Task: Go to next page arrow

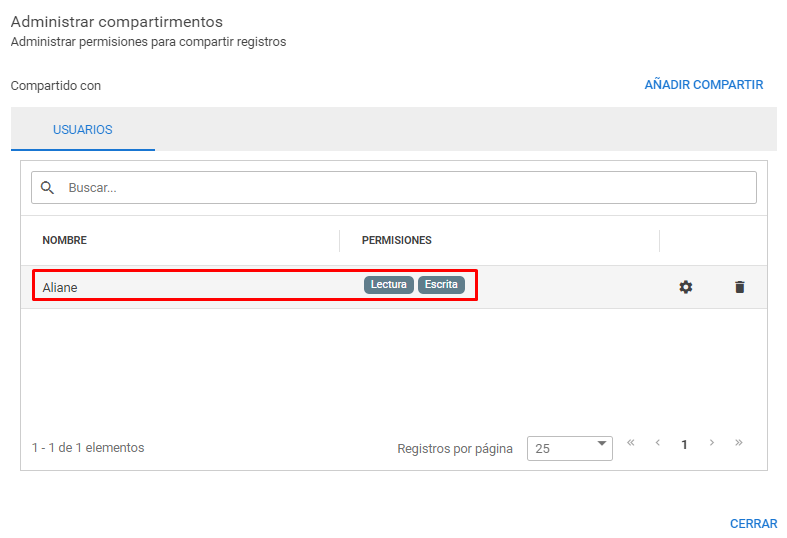Action: coord(712,443)
